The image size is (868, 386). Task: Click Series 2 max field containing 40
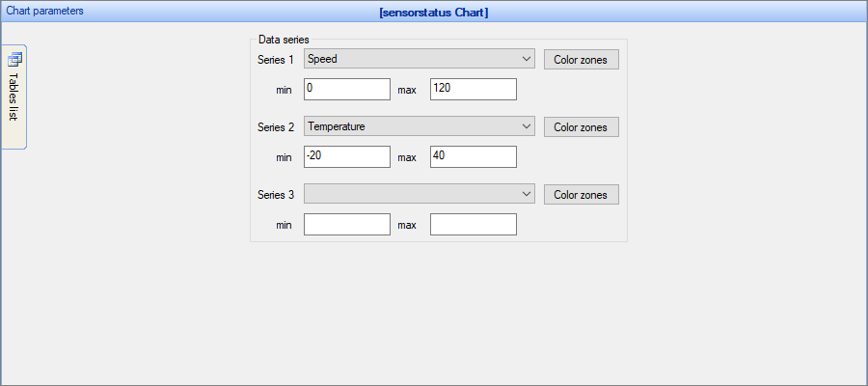click(x=474, y=156)
